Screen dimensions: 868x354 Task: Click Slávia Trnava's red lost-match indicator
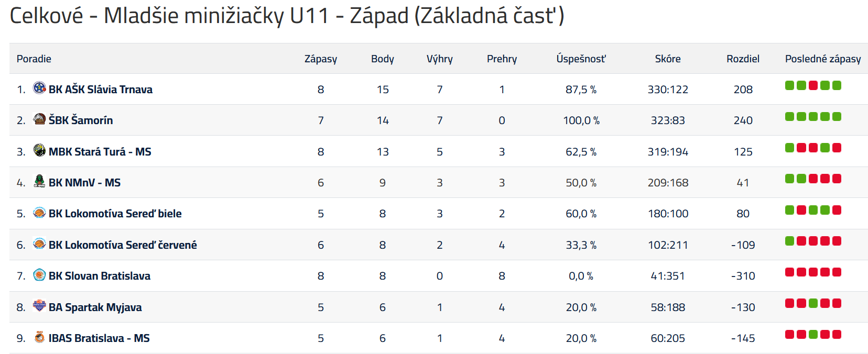813,85
